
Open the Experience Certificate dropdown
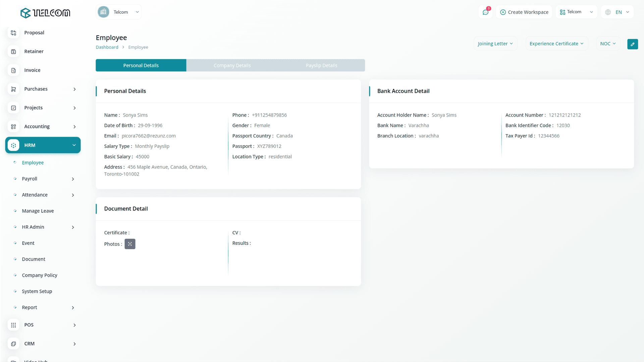pos(556,44)
